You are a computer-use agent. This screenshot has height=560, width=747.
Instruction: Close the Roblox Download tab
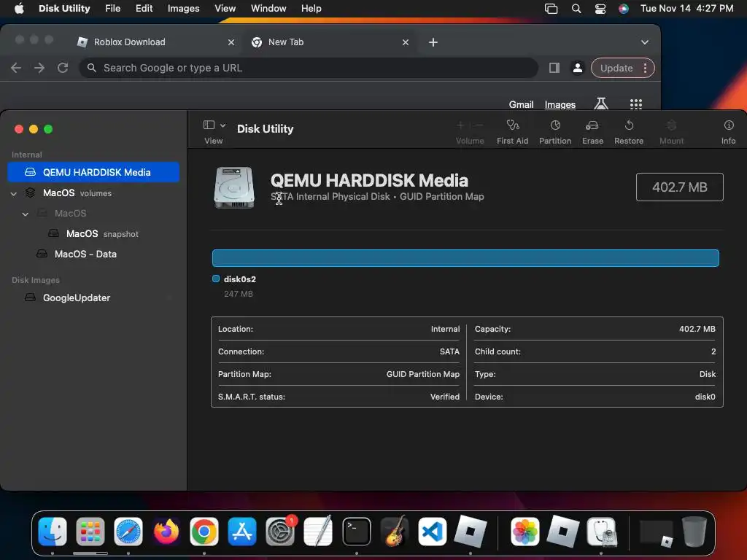231,42
